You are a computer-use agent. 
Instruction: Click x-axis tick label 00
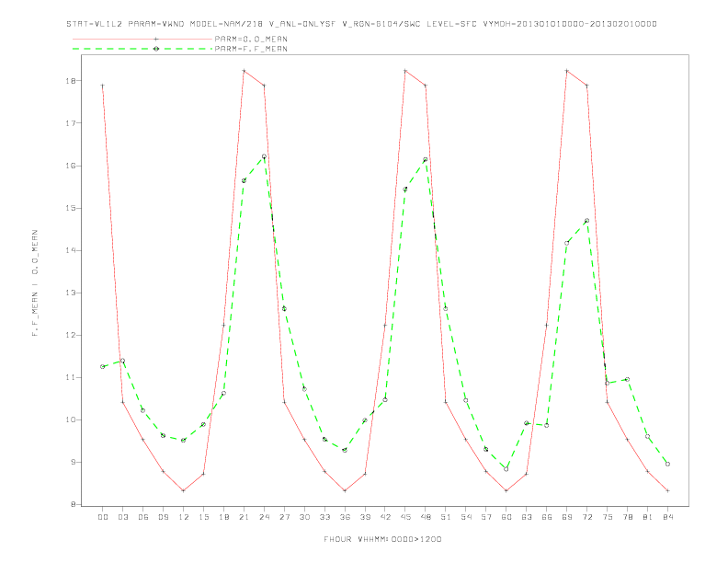[103, 517]
